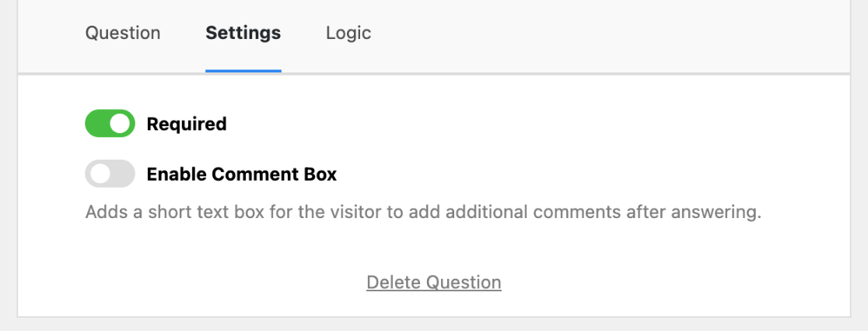The image size is (868, 331).
Task: Click the word 'Adds' in the helper text
Action: tap(104, 213)
